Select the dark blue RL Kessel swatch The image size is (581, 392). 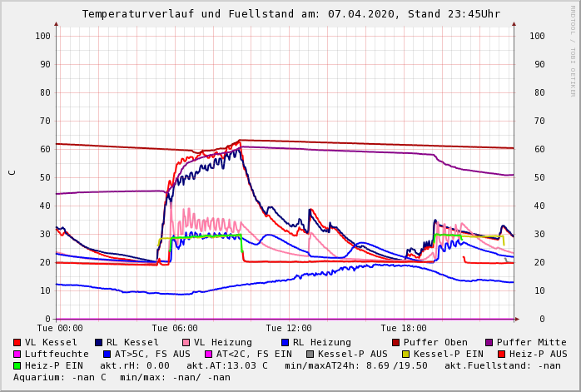(x=98, y=342)
